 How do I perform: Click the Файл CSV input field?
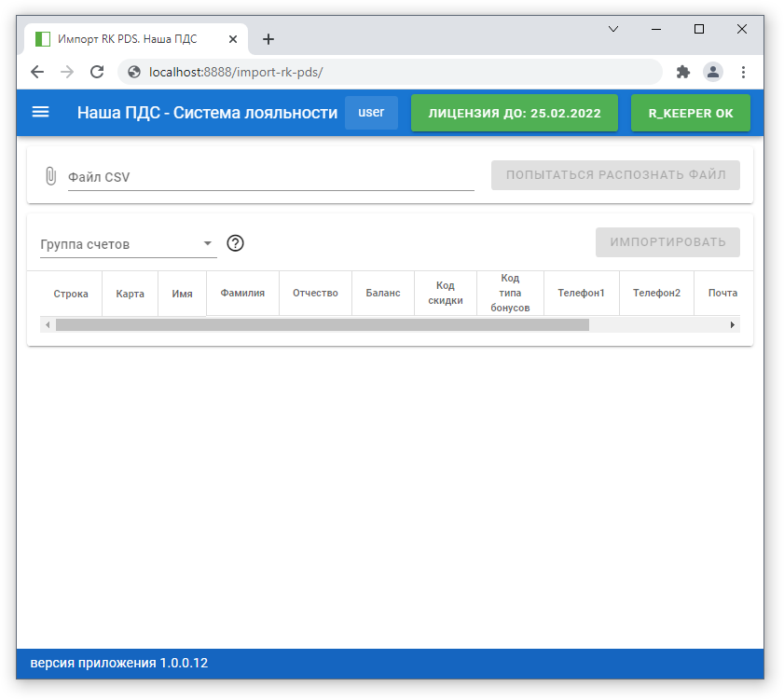[x=270, y=176]
